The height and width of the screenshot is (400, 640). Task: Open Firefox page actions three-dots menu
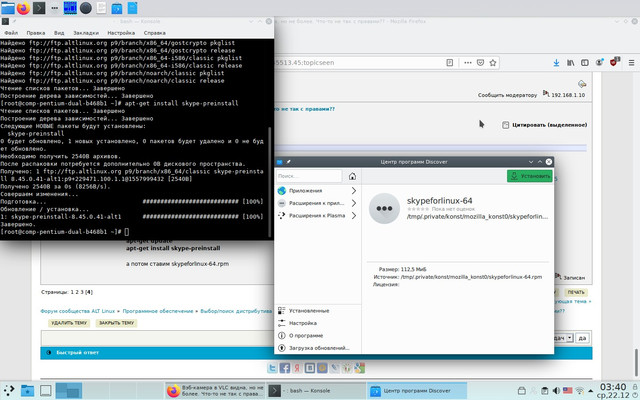click(468, 62)
